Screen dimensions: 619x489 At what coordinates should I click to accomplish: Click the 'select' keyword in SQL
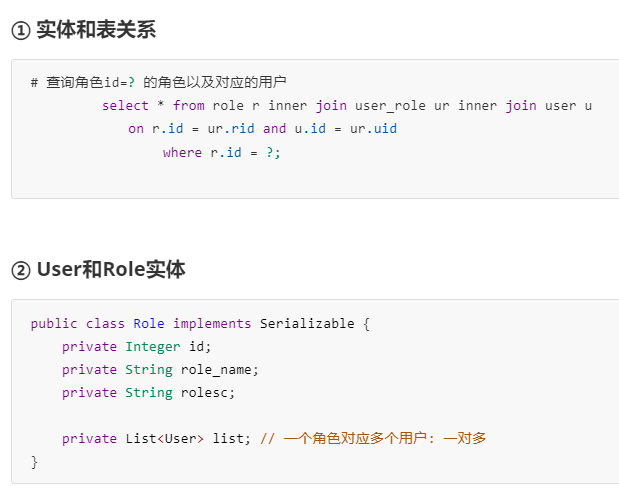125,106
